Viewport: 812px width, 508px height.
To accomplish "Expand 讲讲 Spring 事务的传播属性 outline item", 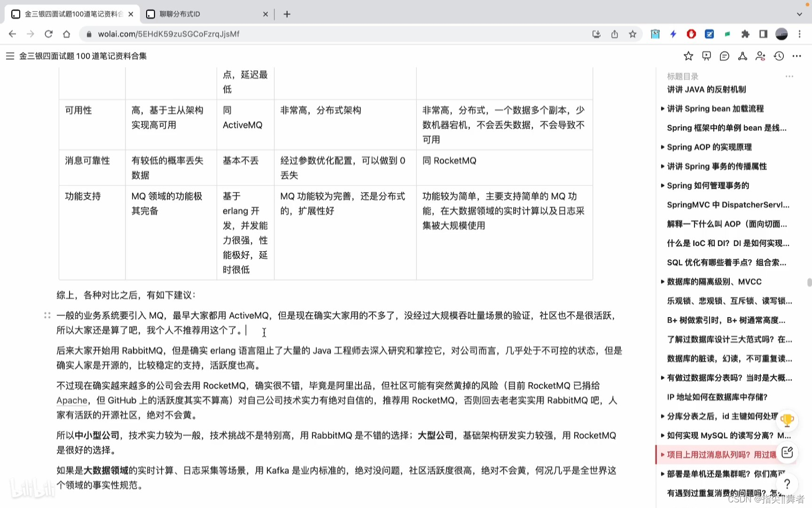I will click(663, 167).
